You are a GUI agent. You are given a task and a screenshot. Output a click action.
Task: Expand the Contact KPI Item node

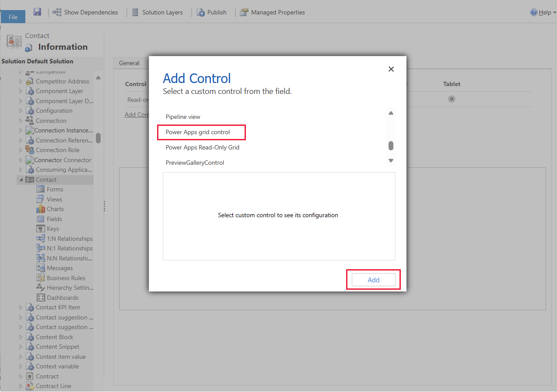click(x=21, y=307)
